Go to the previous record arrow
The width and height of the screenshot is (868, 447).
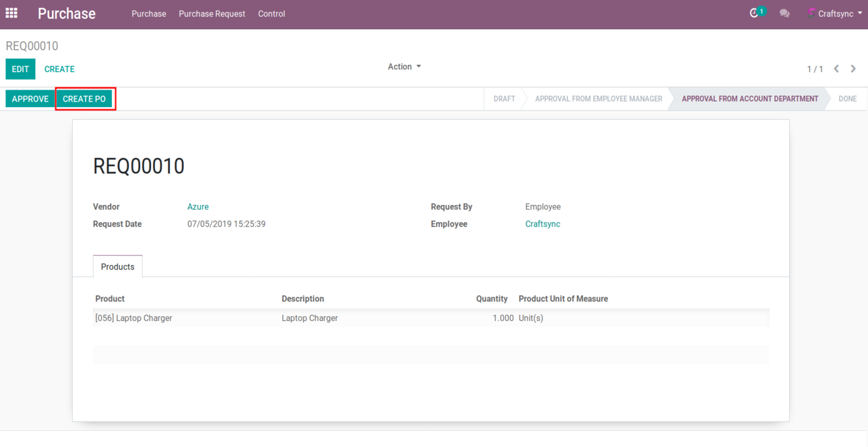coord(836,69)
